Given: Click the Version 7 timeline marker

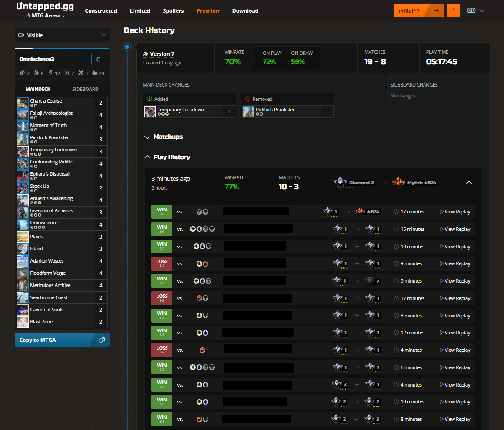Looking at the screenshot, I should 127,47.
